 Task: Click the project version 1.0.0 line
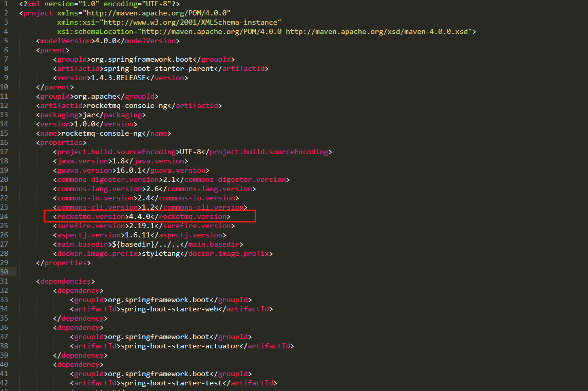click(x=87, y=124)
